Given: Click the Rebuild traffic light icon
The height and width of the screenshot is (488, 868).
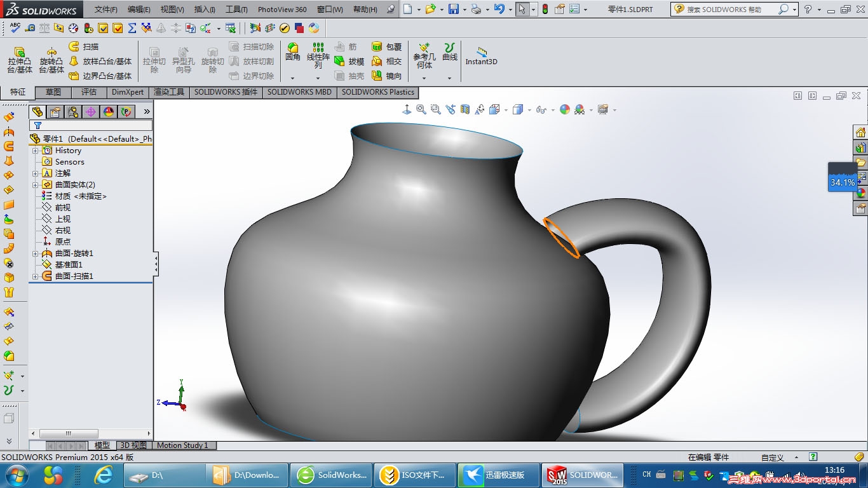Looking at the screenshot, I should pos(545,10).
